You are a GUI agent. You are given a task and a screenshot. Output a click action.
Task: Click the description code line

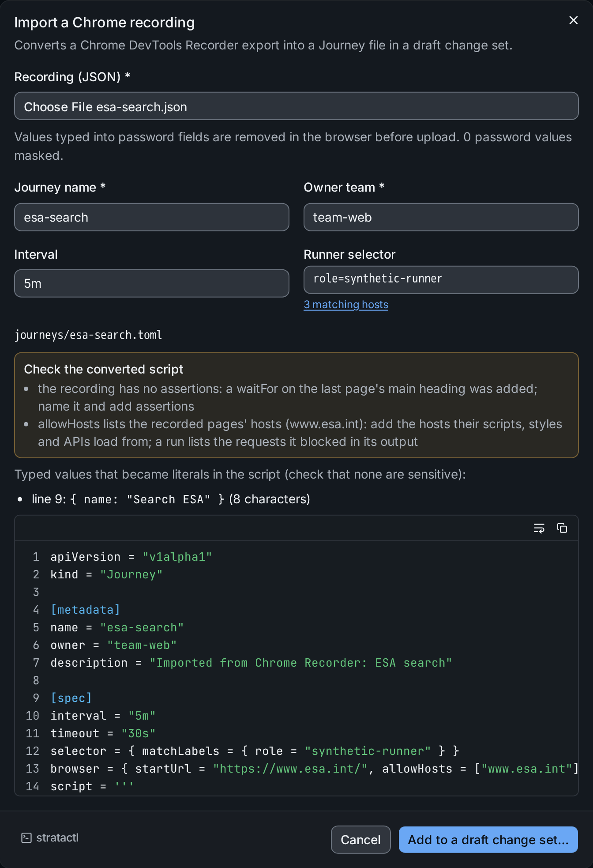point(251,663)
